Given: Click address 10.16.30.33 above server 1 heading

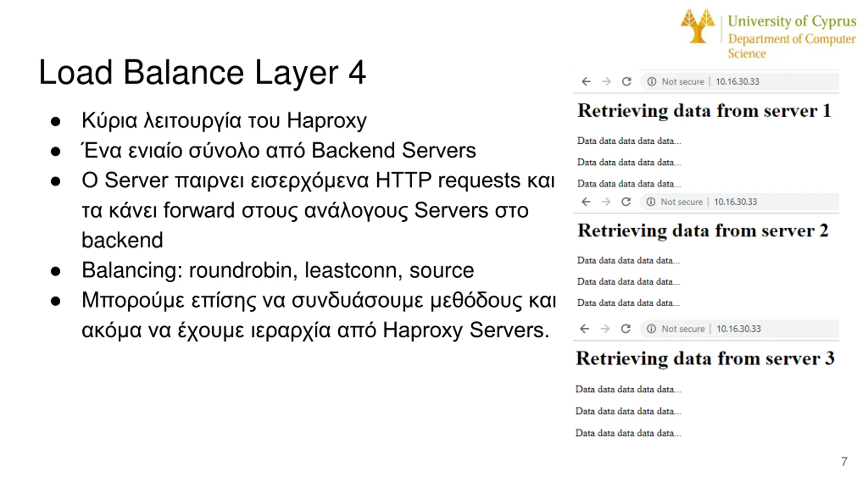Looking at the screenshot, I should 737,82.
